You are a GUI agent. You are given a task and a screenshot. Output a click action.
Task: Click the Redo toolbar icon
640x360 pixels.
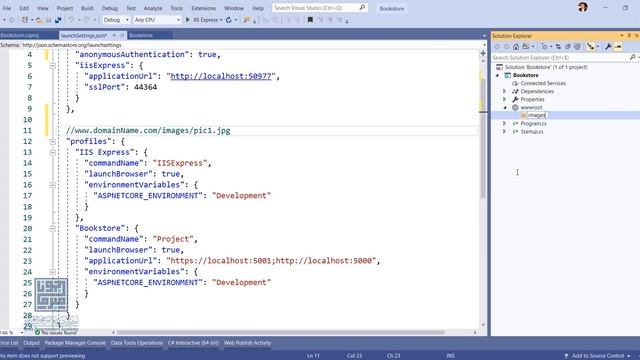tap(87, 20)
